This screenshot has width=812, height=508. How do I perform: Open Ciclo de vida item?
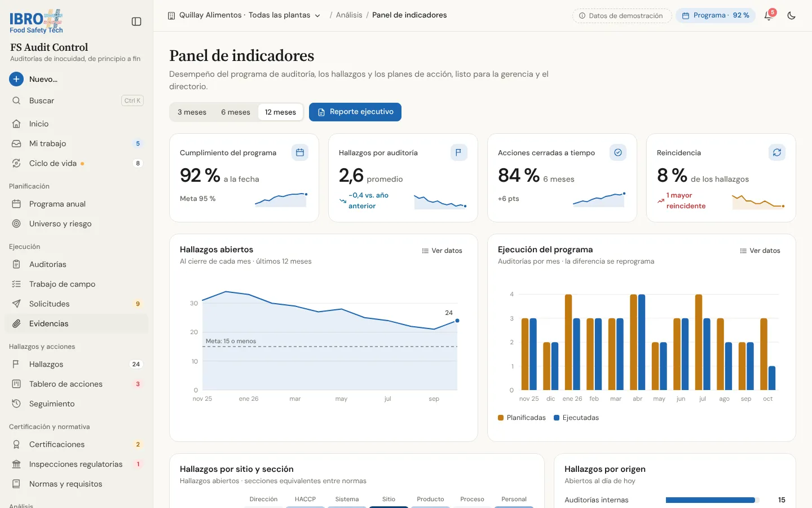pyautogui.click(x=77, y=163)
